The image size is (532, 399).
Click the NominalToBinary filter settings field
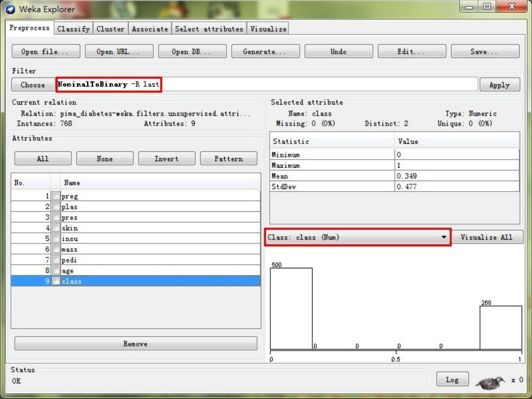coord(266,84)
